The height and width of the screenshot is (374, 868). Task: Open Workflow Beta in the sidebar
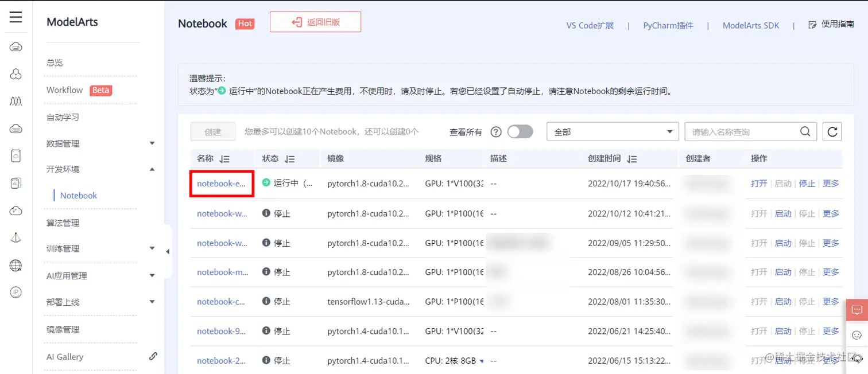click(79, 90)
